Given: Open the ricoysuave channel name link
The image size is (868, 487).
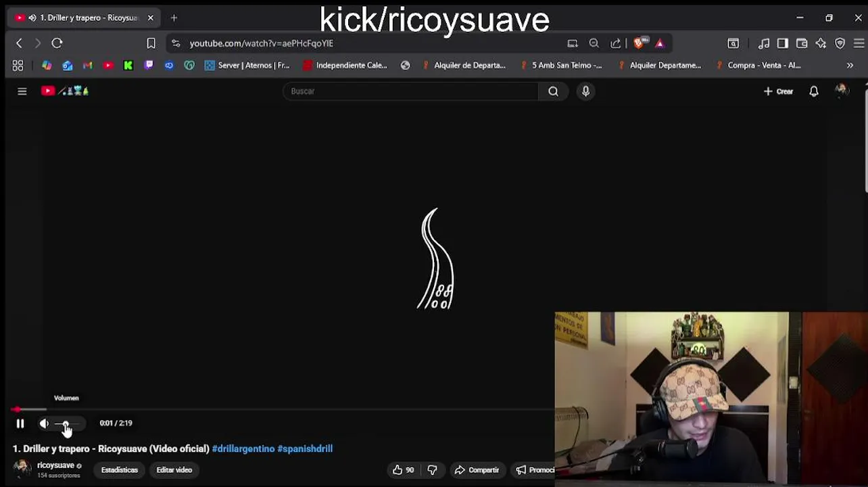Looking at the screenshot, I should tap(55, 465).
